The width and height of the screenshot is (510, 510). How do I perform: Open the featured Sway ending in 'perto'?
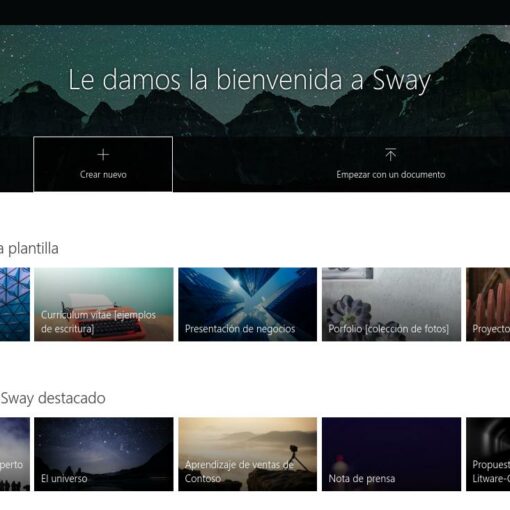pyautogui.click(x=15, y=454)
